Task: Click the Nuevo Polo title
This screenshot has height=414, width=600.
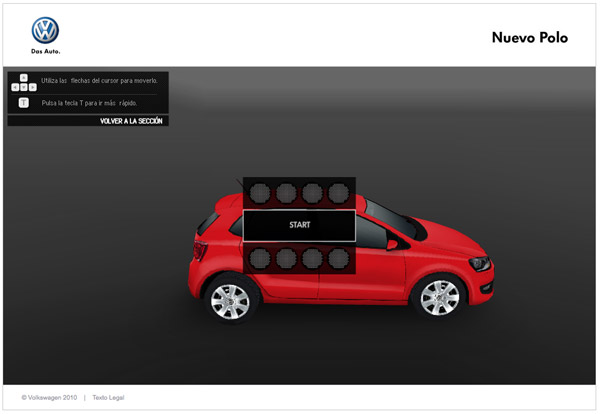Action: [530, 37]
